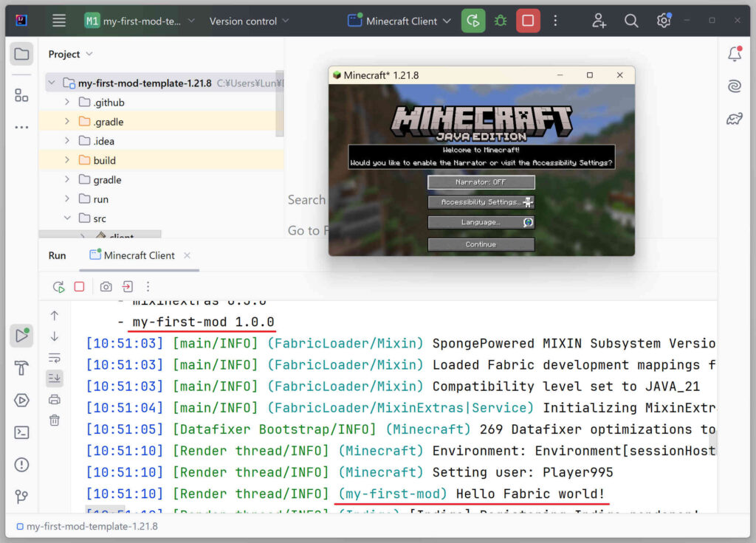This screenshot has width=756, height=543.
Task: Open the Build hammer tool window
Action: click(21, 368)
